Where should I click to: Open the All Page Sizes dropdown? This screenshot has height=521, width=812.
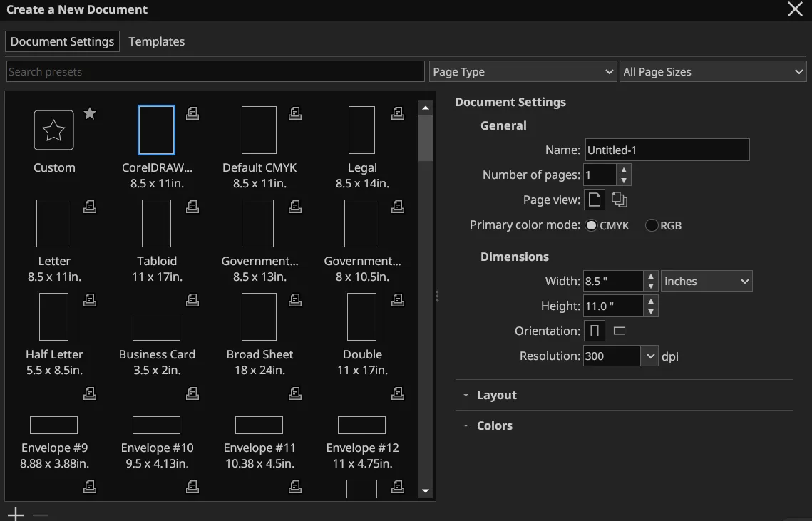713,71
